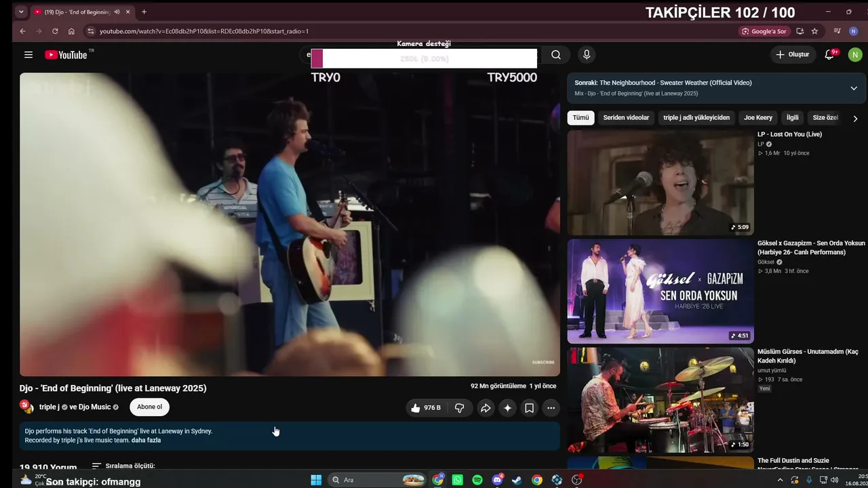This screenshot has height=488, width=868.
Task: Show hidden system tray icons chevron
Action: pos(780,480)
